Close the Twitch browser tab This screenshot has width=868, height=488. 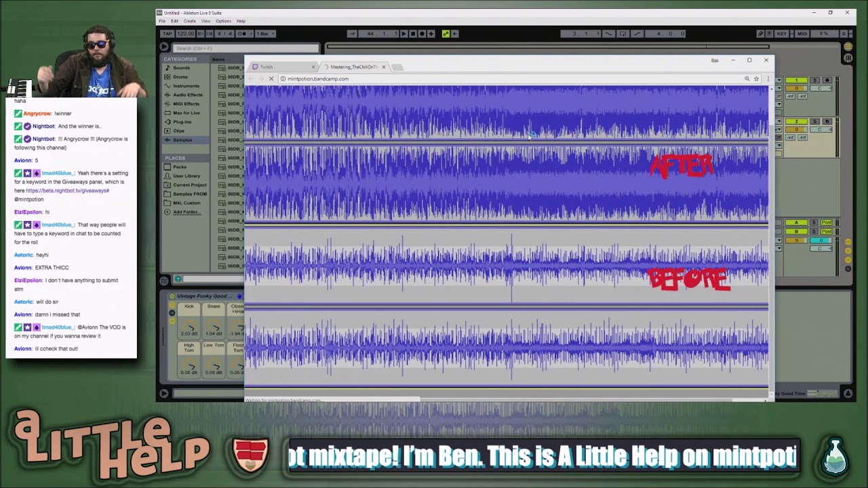[x=313, y=67]
